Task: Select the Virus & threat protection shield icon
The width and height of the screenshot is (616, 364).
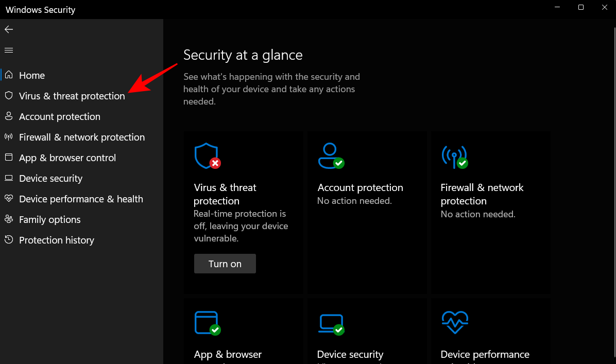Action: (x=9, y=96)
